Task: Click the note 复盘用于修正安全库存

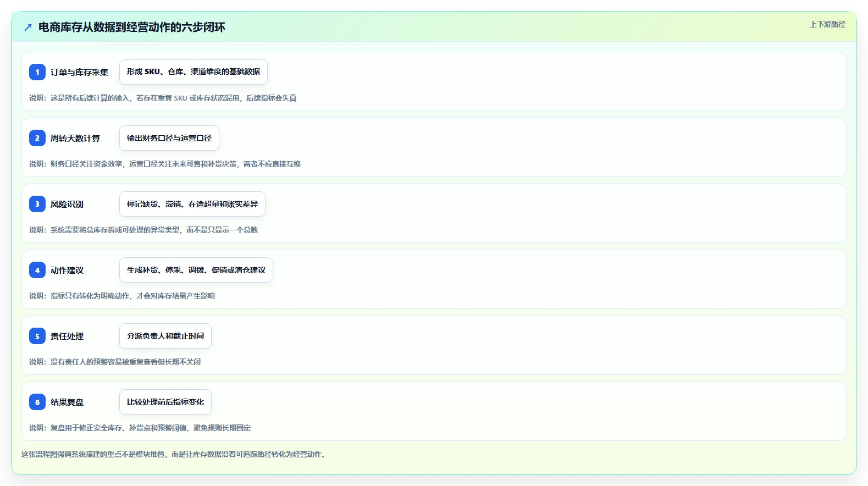Action: 140,428
